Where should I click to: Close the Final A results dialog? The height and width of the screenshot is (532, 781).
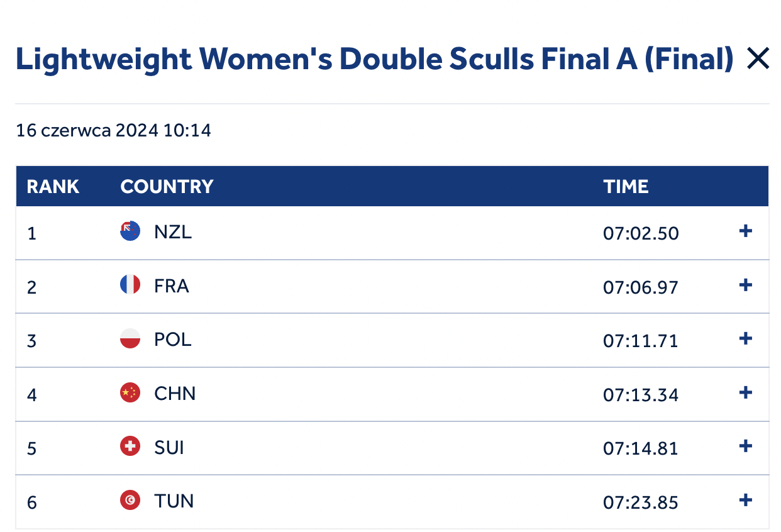click(757, 59)
